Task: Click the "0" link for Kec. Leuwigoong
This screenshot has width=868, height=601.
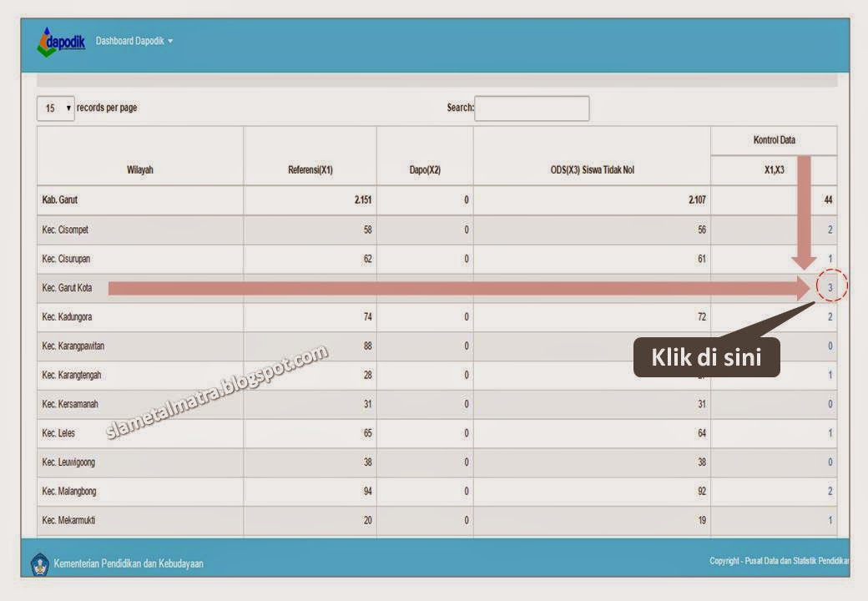Action: (830, 462)
